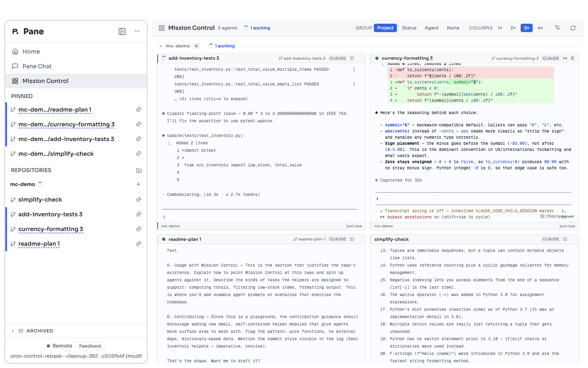
Task: Click the Remote status label
Action: pos(59,346)
